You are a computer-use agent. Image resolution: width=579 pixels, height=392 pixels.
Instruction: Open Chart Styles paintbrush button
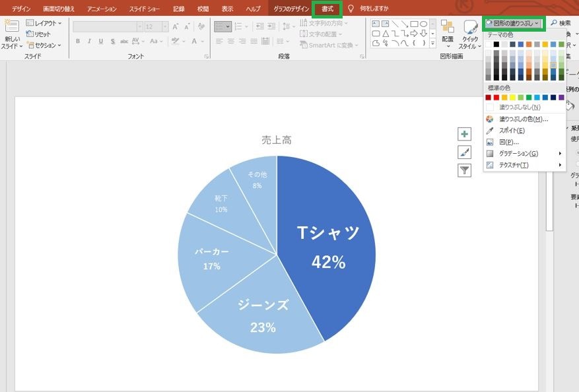[x=465, y=152]
